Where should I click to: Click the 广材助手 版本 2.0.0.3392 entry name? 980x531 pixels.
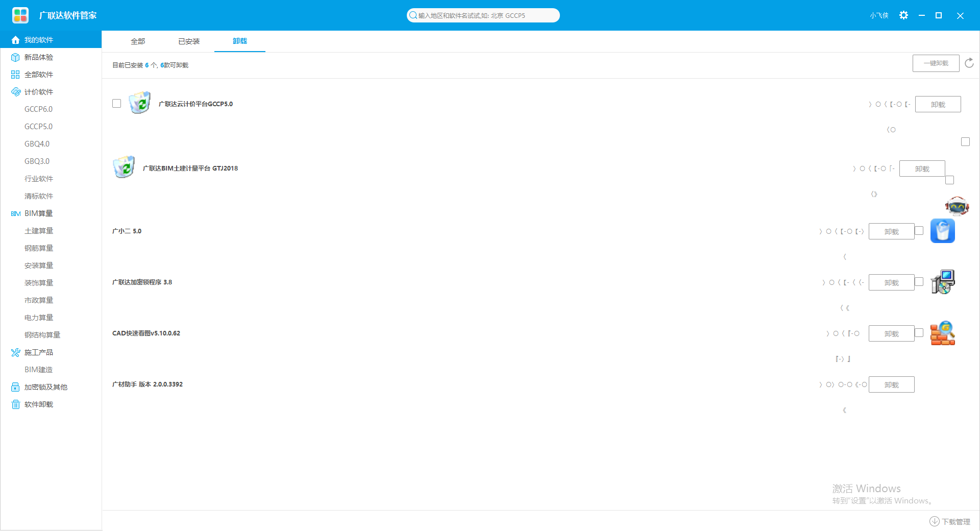[148, 384]
